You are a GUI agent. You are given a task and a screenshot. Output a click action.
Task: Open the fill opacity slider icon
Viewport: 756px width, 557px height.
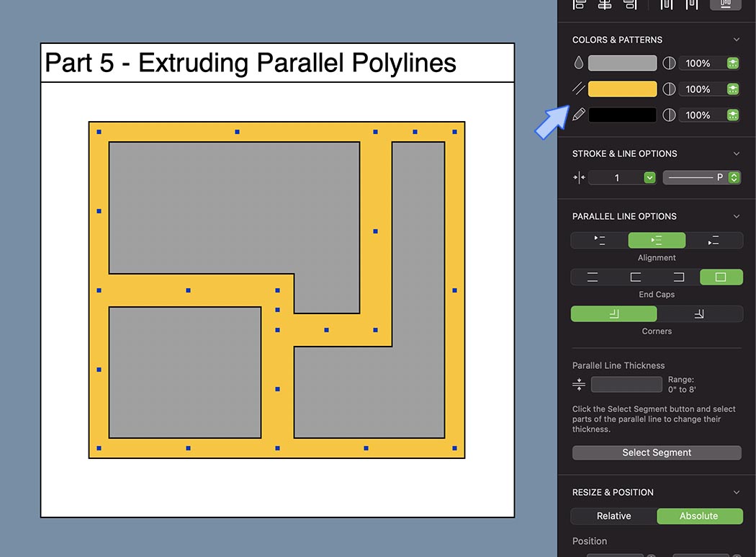(x=734, y=63)
